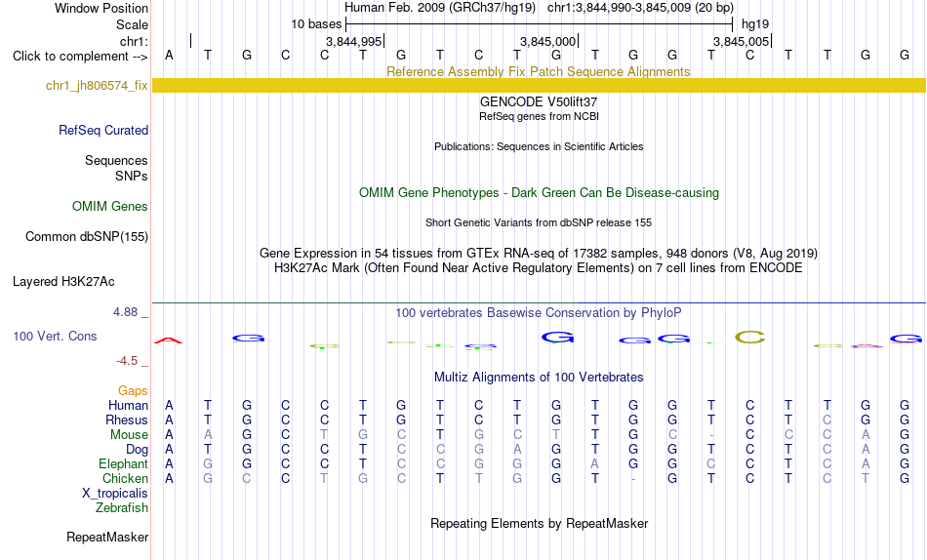Screen dimensions: 927x560
Task: Select the Chicken species row label
Action: [125, 478]
